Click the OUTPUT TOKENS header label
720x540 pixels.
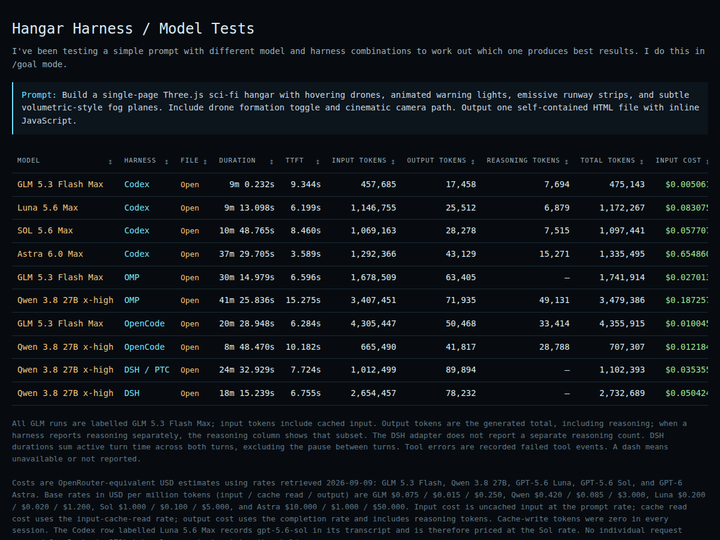pyautogui.click(x=436, y=160)
